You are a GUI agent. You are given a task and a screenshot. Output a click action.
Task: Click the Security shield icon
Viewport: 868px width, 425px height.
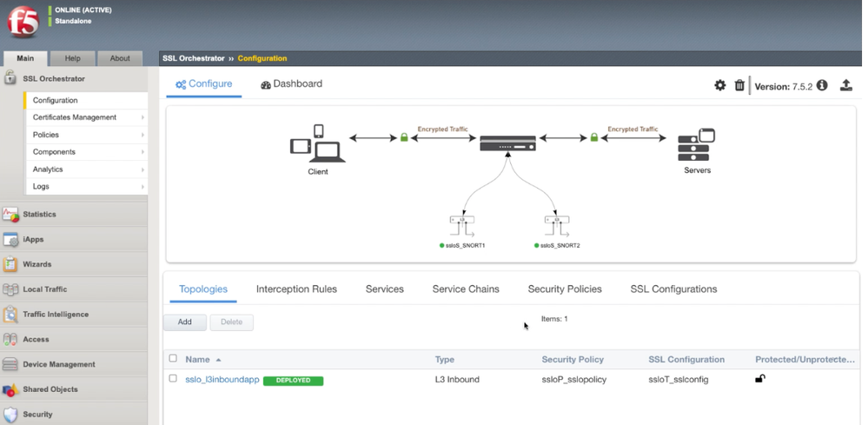click(x=10, y=415)
